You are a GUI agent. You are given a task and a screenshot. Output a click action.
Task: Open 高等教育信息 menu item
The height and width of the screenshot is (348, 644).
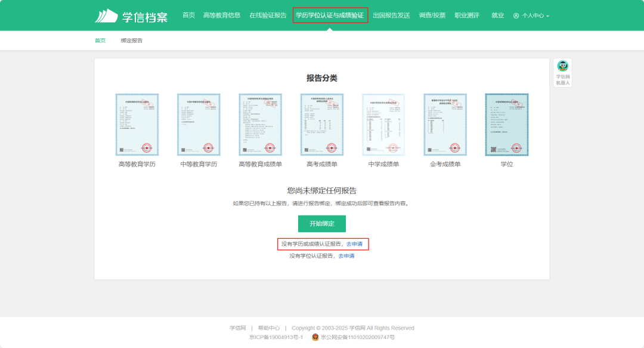pyautogui.click(x=222, y=15)
